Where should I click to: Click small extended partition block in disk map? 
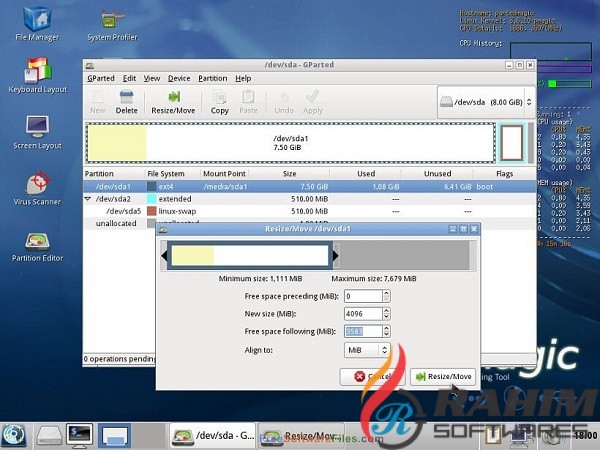tap(512, 143)
